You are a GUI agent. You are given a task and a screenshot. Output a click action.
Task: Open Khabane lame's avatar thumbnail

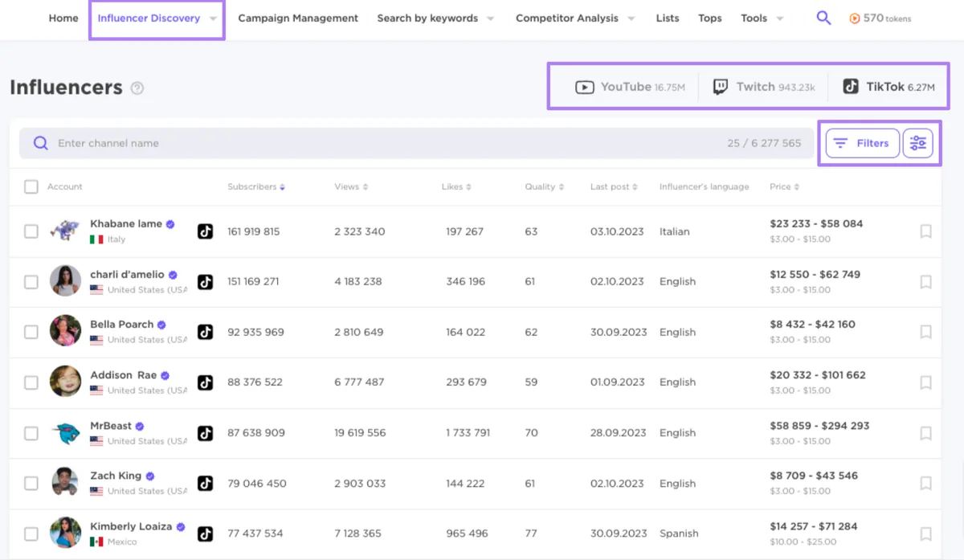pyautogui.click(x=65, y=231)
